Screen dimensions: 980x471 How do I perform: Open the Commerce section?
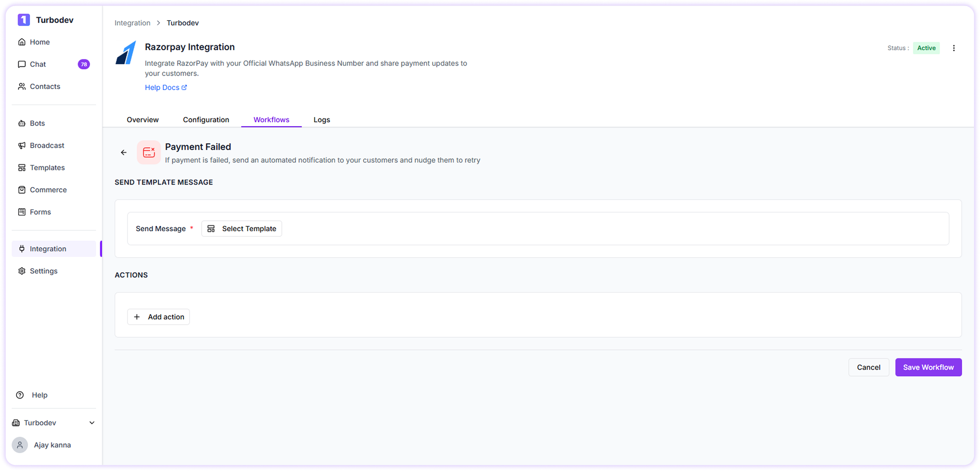42,190
